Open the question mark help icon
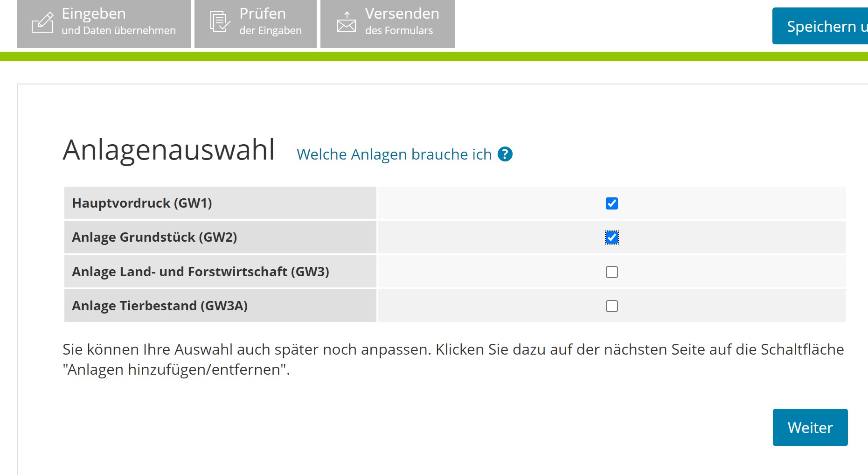The width and height of the screenshot is (868, 475). pyautogui.click(x=505, y=154)
